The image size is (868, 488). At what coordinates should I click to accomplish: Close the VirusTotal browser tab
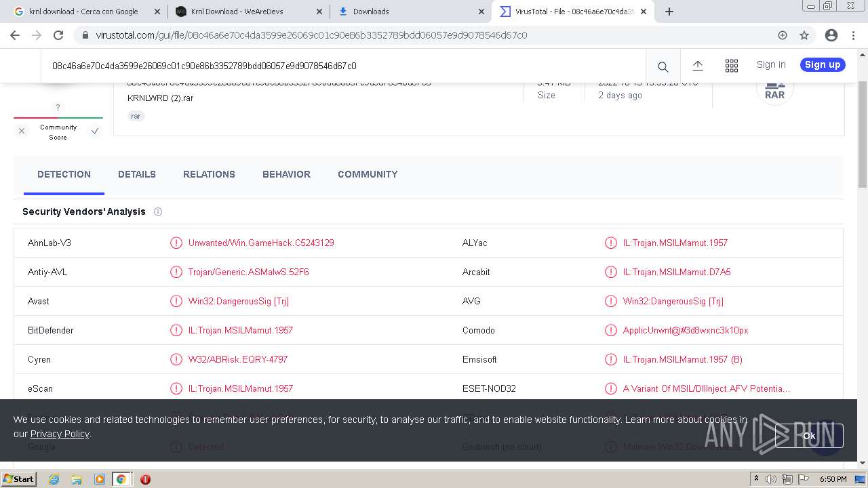pyautogui.click(x=644, y=12)
